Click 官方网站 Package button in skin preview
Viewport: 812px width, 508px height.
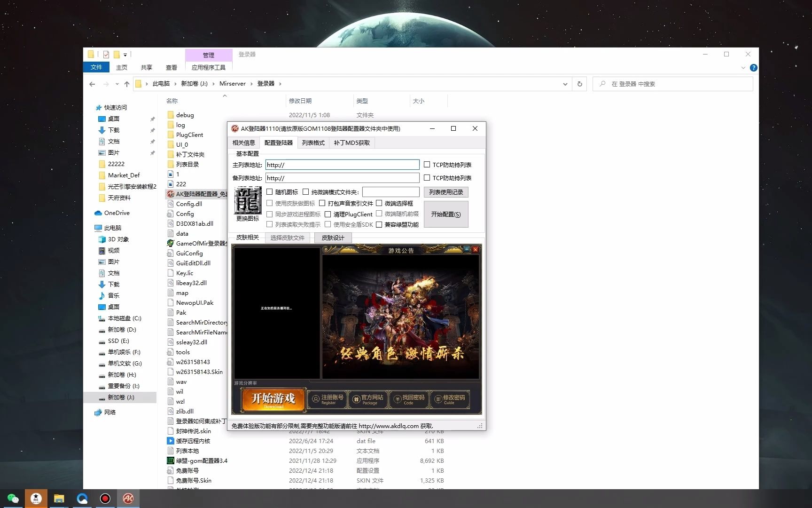click(369, 399)
